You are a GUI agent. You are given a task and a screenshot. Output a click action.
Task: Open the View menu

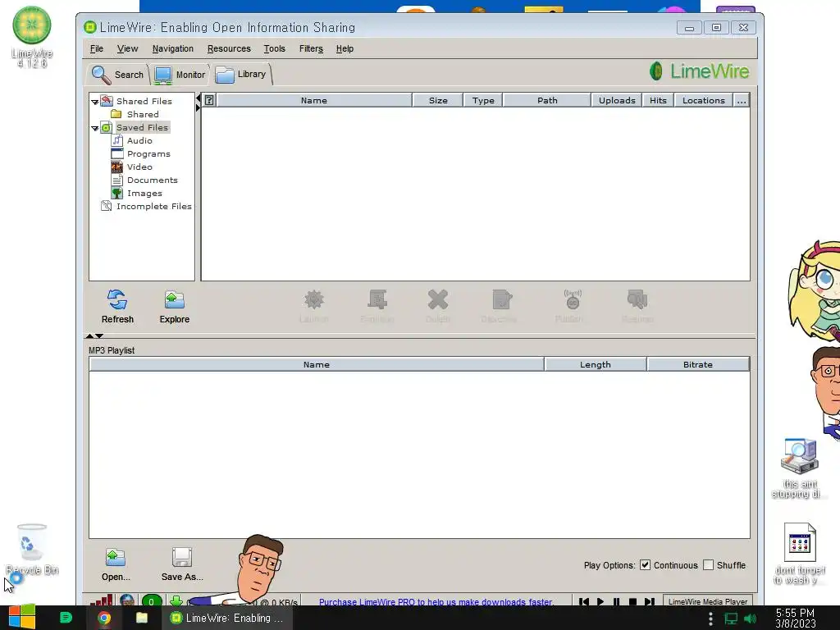tap(127, 48)
